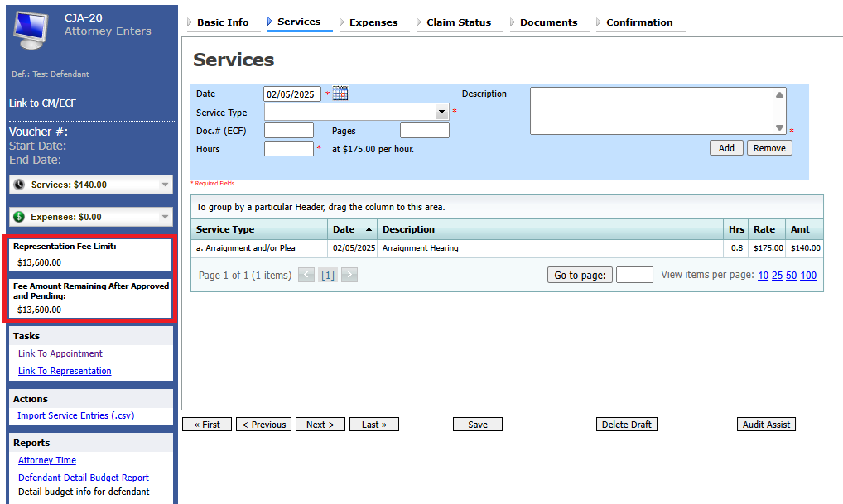This screenshot has width=843, height=504.
Task: Show 25 items per page
Action: 777,276
